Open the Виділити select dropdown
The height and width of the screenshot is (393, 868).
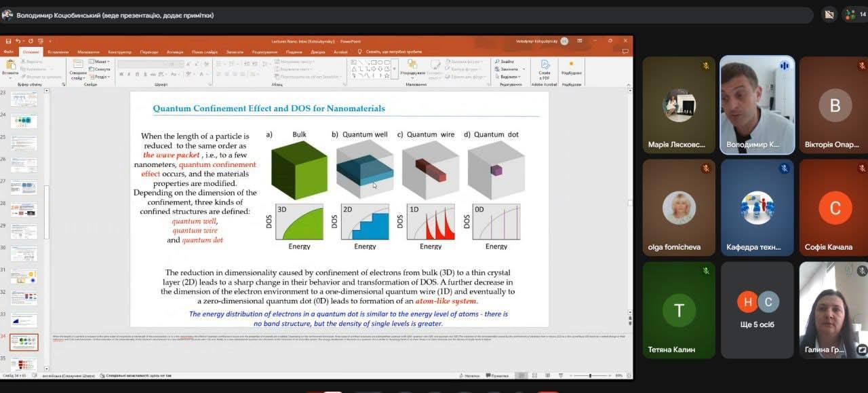pyautogui.click(x=509, y=77)
